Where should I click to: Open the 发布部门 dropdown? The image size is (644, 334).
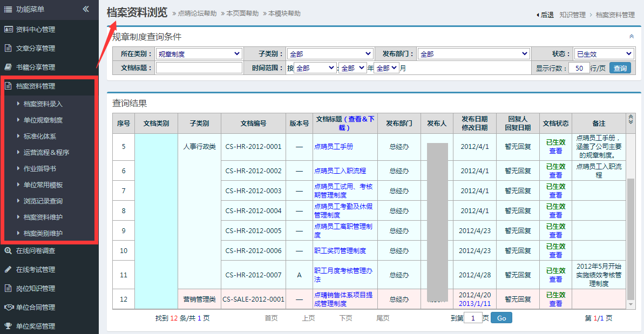pyautogui.click(x=473, y=54)
